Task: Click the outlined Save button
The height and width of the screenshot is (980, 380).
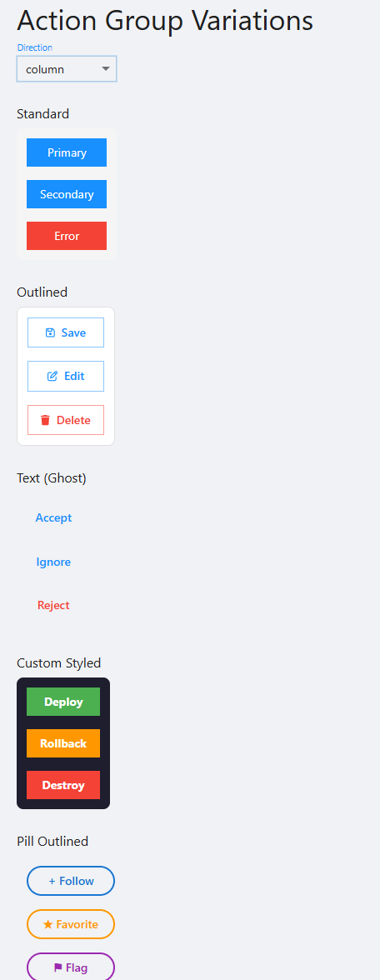Action: (x=66, y=332)
